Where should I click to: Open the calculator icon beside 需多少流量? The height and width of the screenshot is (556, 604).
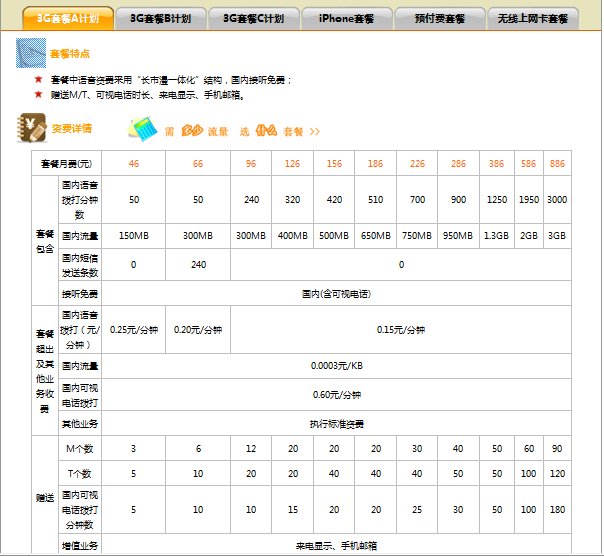[x=143, y=129]
